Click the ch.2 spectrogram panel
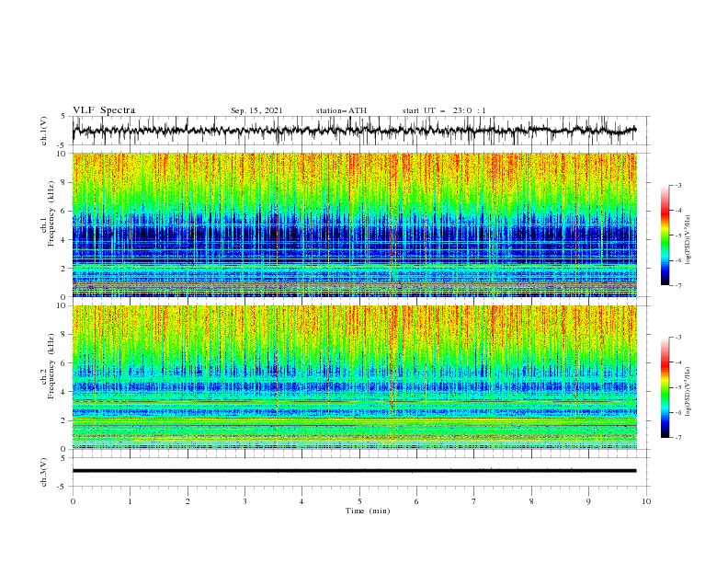The height and width of the screenshot is (563, 728). click(x=354, y=377)
